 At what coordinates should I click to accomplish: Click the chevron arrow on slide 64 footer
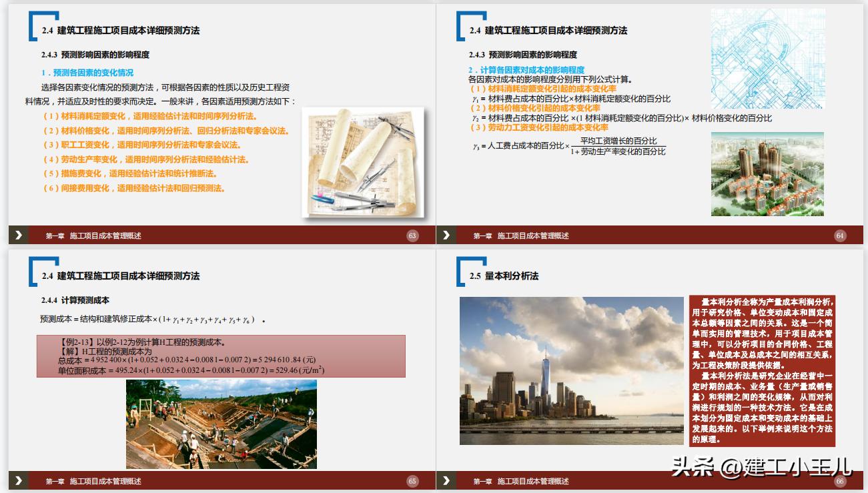pyautogui.click(x=446, y=235)
